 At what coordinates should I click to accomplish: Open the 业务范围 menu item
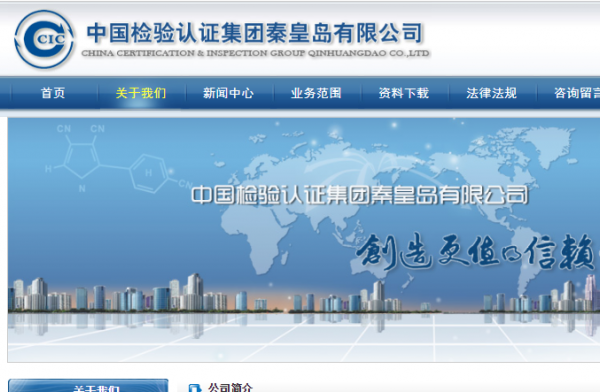coord(316,93)
